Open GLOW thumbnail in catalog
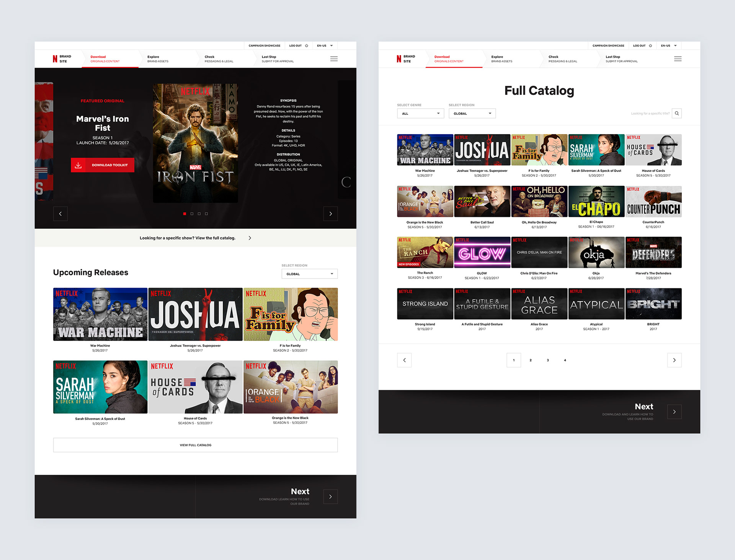Screen dimensions: 735x560 point(482,252)
